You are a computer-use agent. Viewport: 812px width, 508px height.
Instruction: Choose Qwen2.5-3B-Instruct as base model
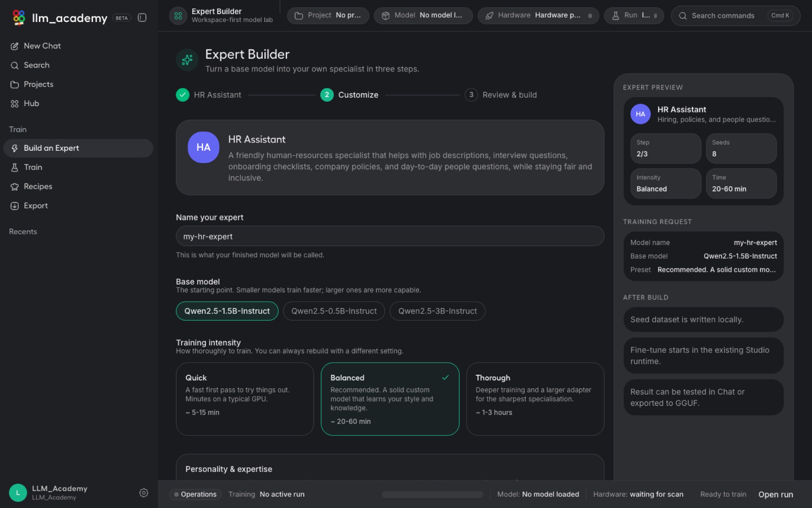(437, 311)
